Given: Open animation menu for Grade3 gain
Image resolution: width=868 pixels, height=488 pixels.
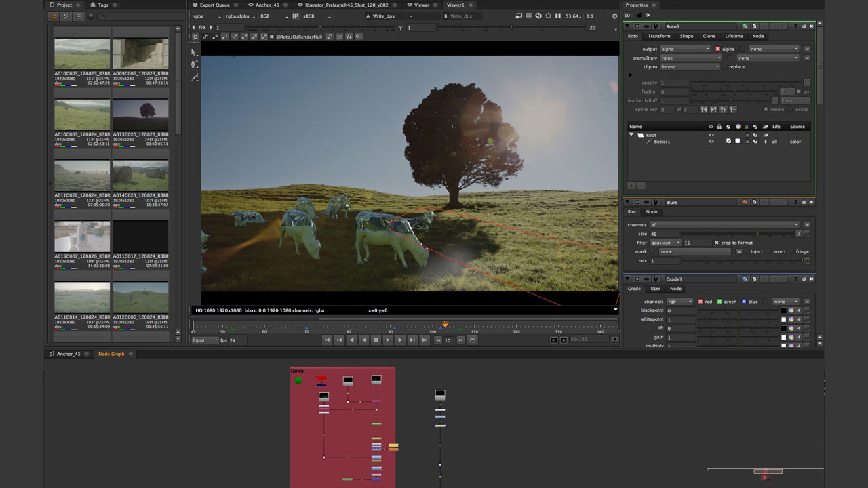Looking at the screenshot, I should (x=807, y=338).
